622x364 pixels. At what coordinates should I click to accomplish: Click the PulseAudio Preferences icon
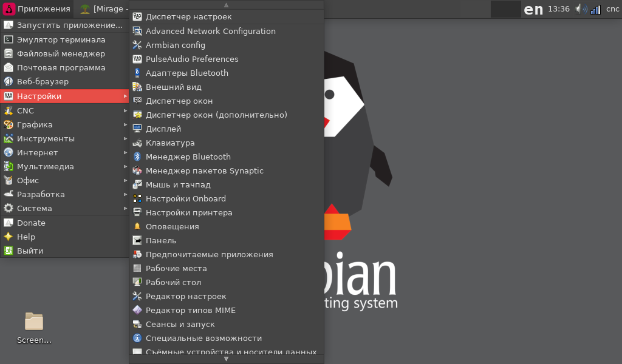pyautogui.click(x=137, y=59)
